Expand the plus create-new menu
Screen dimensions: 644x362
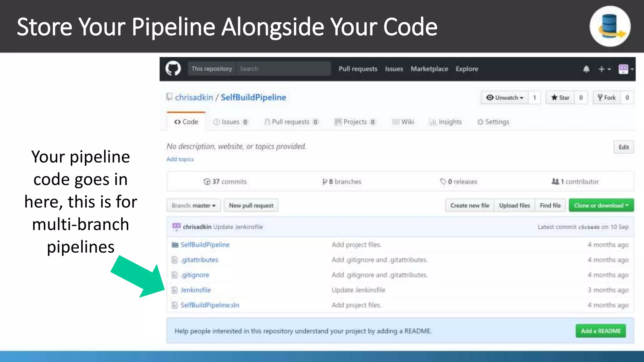604,69
